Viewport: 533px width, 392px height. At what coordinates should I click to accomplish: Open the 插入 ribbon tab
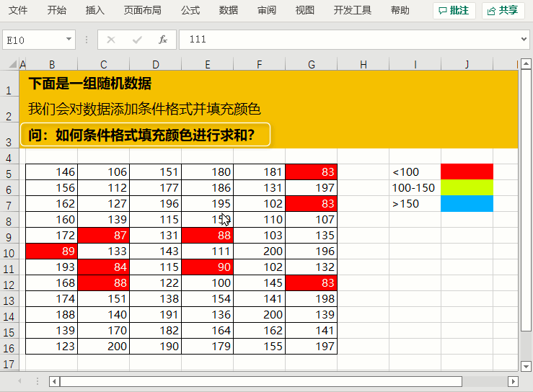point(94,11)
